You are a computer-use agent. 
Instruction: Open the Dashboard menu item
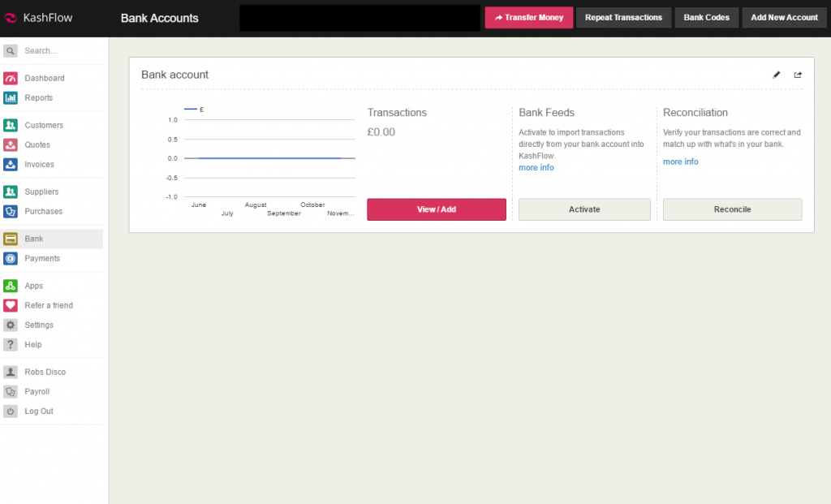point(45,79)
